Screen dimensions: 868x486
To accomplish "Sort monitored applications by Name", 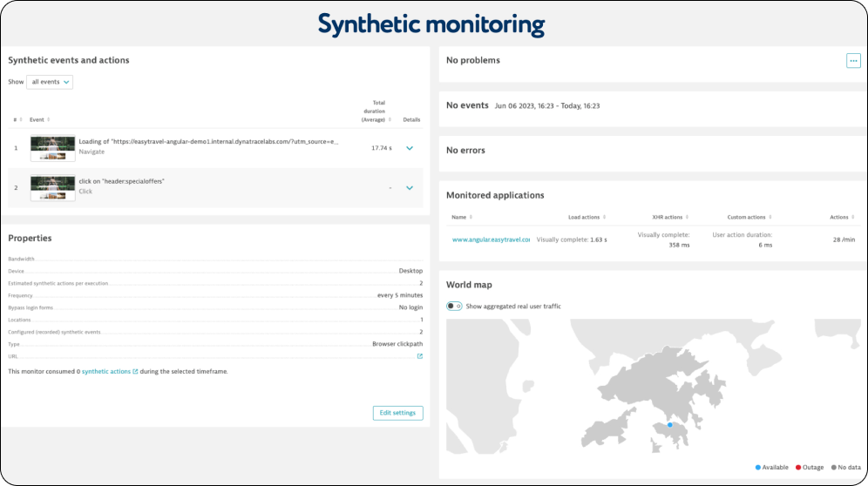I will (x=461, y=217).
